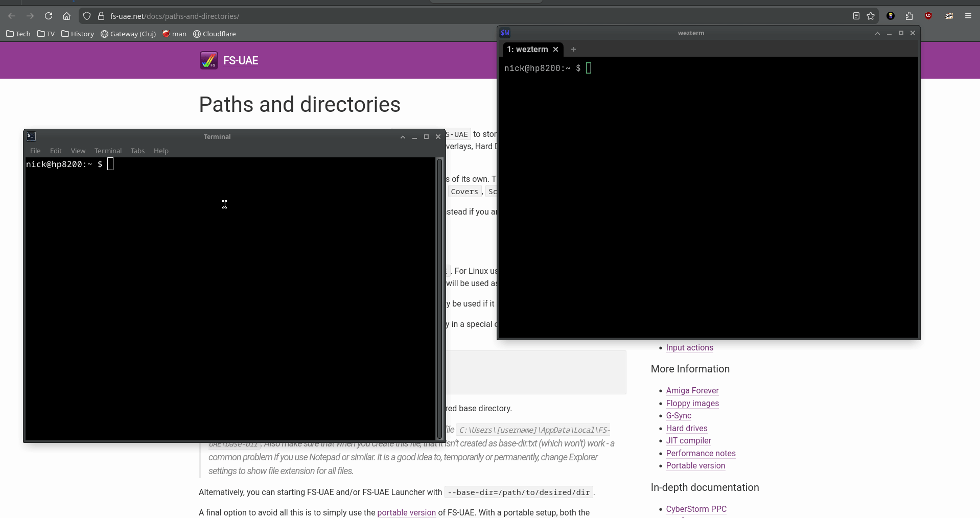Go to the browser home page icon
Screen dimensions: 980x518
click(x=66, y=16)
